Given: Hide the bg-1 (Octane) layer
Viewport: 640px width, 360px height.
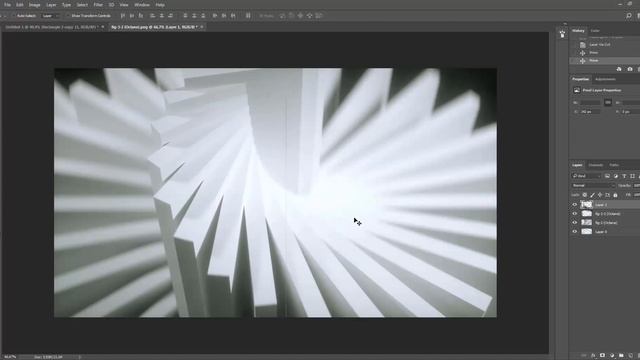Looking at the screenshot, I should pos(575,223).
